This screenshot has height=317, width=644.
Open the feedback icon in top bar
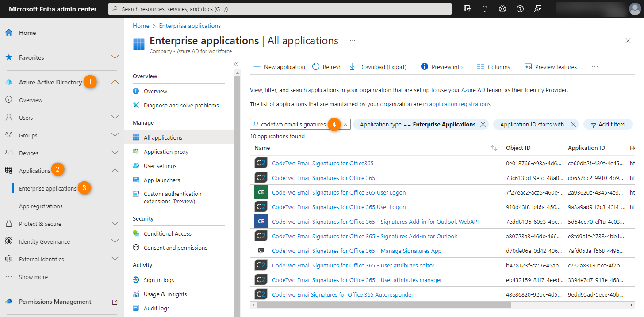(538, 9)
